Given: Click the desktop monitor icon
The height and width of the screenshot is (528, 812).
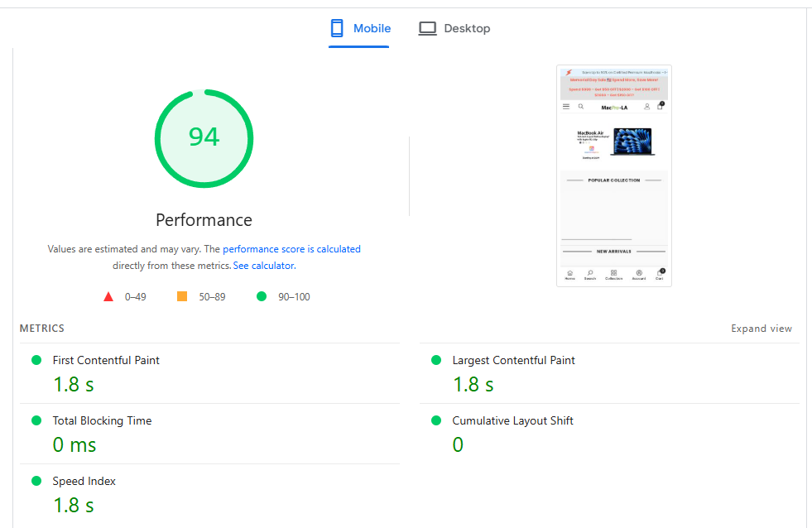Looking at the screenshot, I should pyautogui.click(x=427, y=29).
